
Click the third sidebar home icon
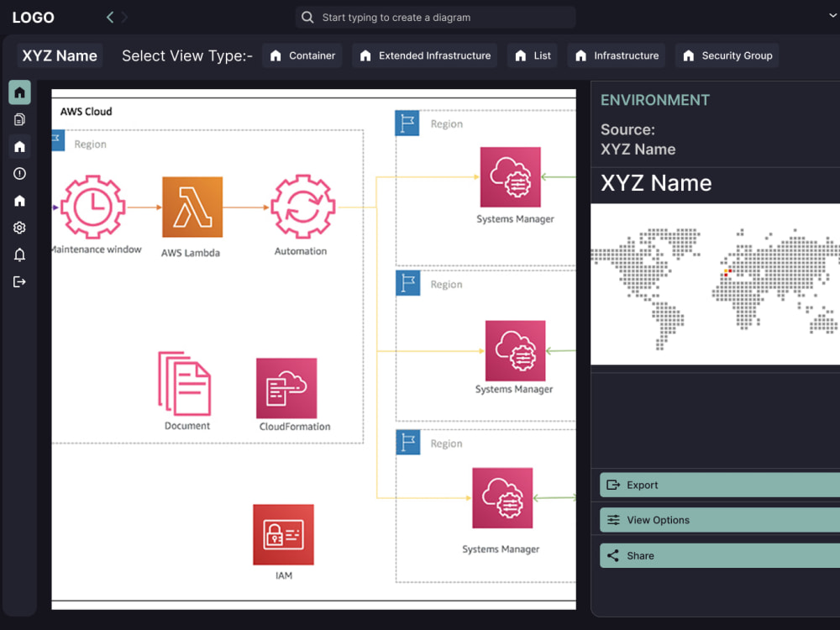point(19,147)
